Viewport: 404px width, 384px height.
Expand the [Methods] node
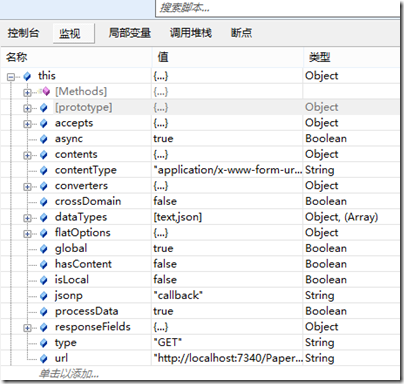(x=27, y=93)
